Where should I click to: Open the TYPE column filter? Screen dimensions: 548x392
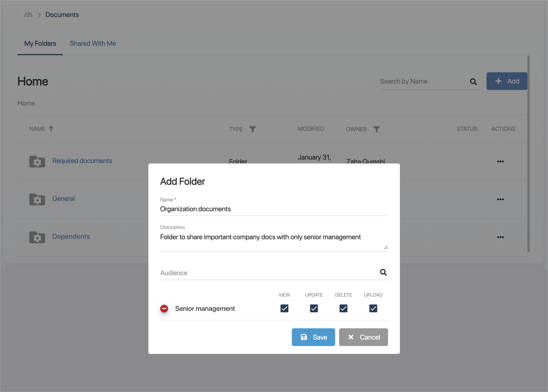point(252,129)
